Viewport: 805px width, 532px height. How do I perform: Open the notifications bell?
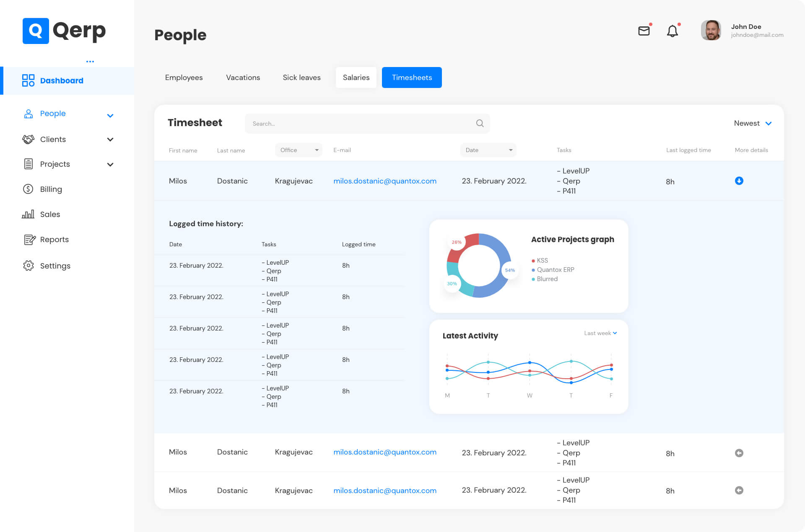(x=672, y=31)
